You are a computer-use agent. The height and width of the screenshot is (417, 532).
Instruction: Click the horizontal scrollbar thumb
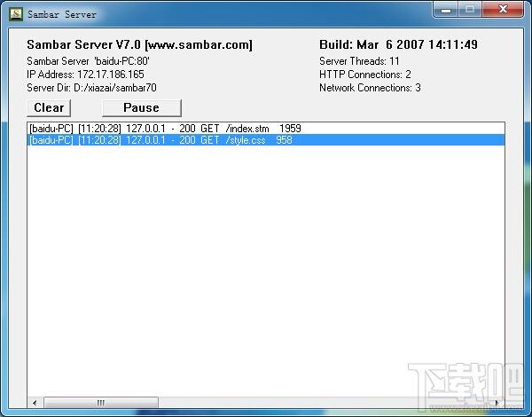point(101,403)
